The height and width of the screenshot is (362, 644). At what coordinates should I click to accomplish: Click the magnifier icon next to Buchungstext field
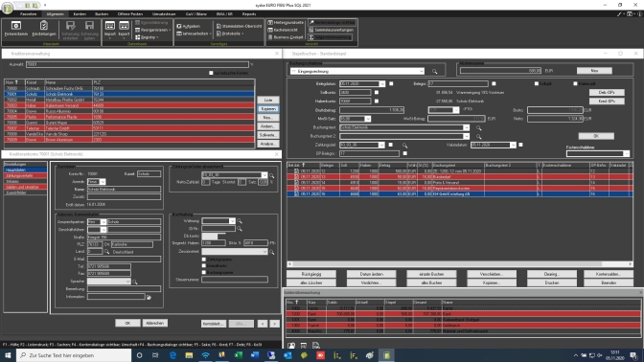tap(478, 128)
